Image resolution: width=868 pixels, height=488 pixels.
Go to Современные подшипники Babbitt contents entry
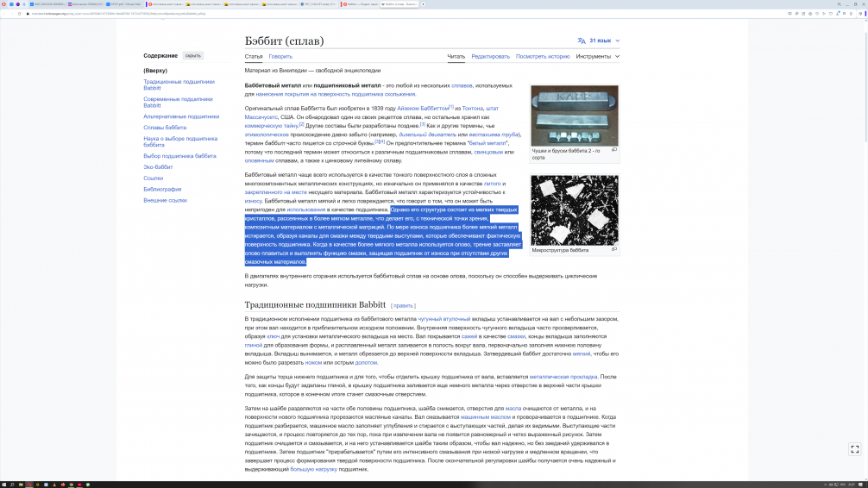178,103
